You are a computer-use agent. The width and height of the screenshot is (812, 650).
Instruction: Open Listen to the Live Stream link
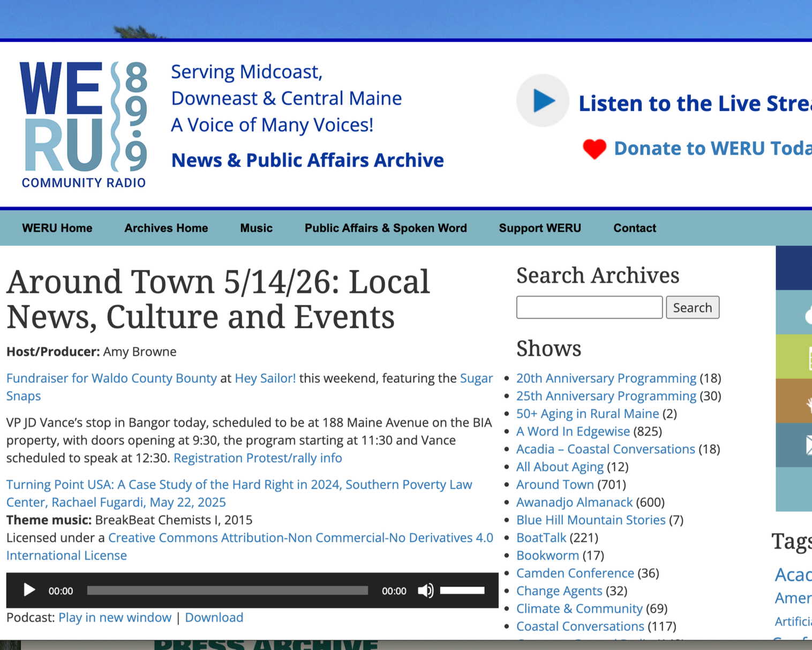point(695,103)
